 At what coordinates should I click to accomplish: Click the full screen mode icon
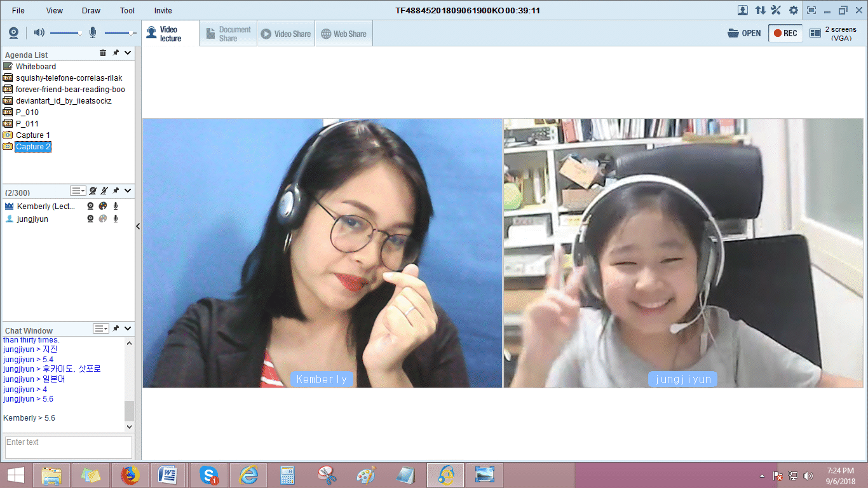[811, 10]
